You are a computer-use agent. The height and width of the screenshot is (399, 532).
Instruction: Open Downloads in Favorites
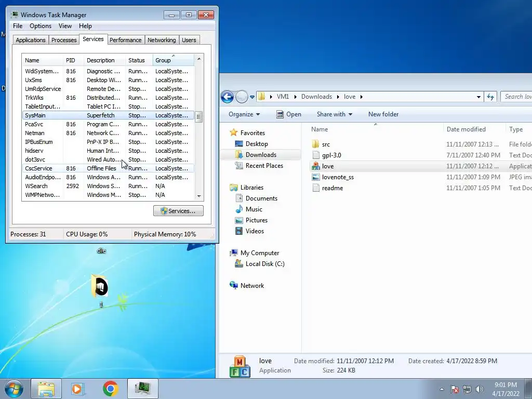[x=261, y=155]
